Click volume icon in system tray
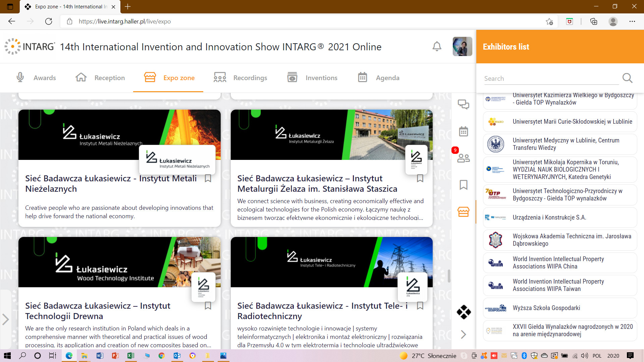644x362 pixels. (585, 356)
